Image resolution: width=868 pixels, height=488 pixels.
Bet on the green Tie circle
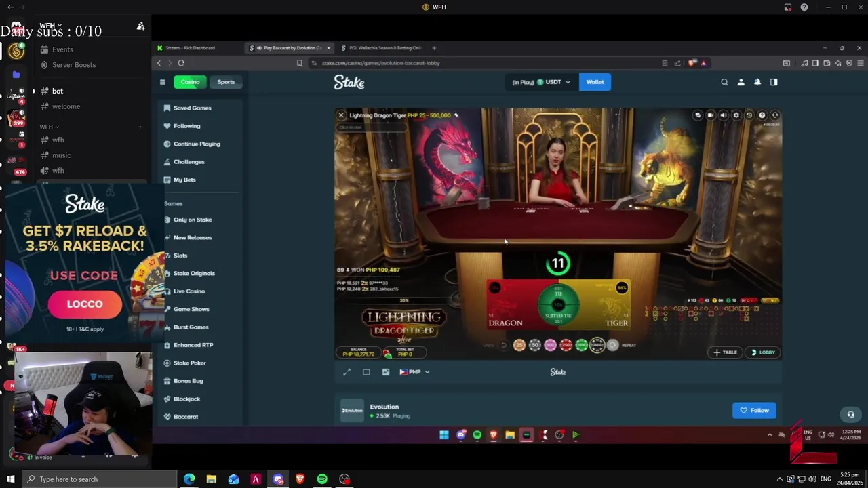[559, 304]
